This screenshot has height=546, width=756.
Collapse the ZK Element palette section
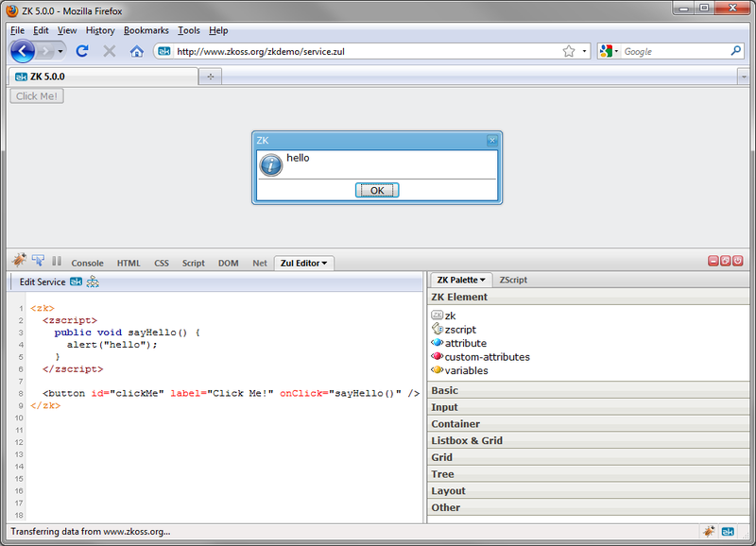coord(588,297)
